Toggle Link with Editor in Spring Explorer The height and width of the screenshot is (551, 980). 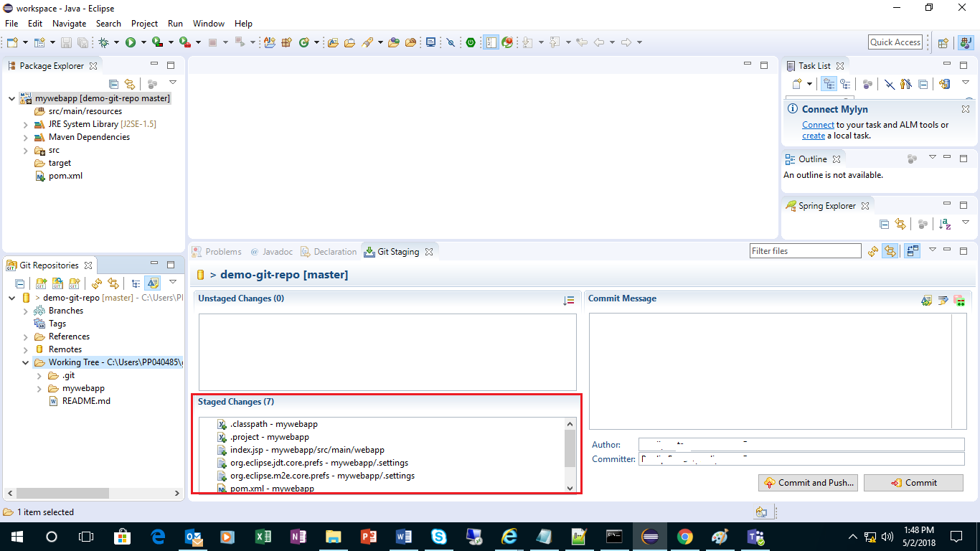point(900,225)
